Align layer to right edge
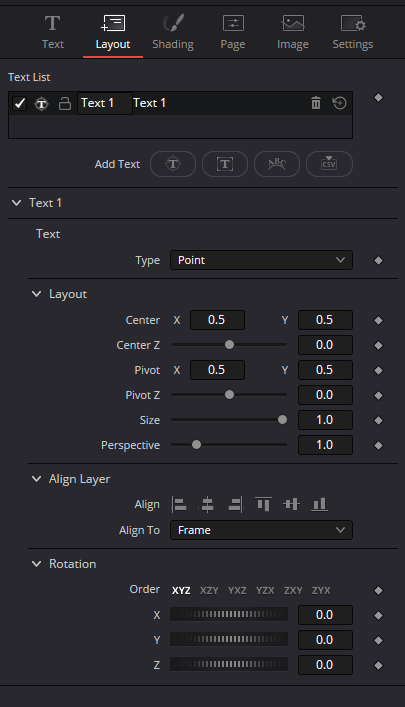 (235, 504)
